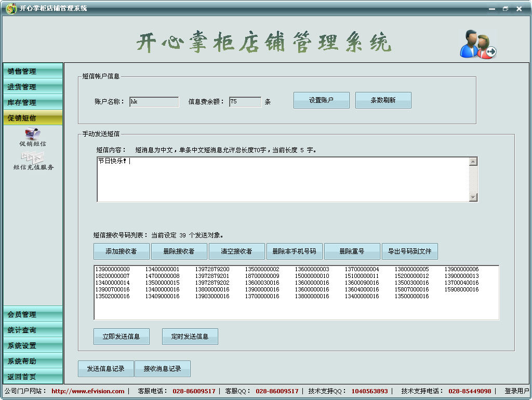Open 接收消息记录
This screenshot has height=400, width=532.
tap(163, 369)
